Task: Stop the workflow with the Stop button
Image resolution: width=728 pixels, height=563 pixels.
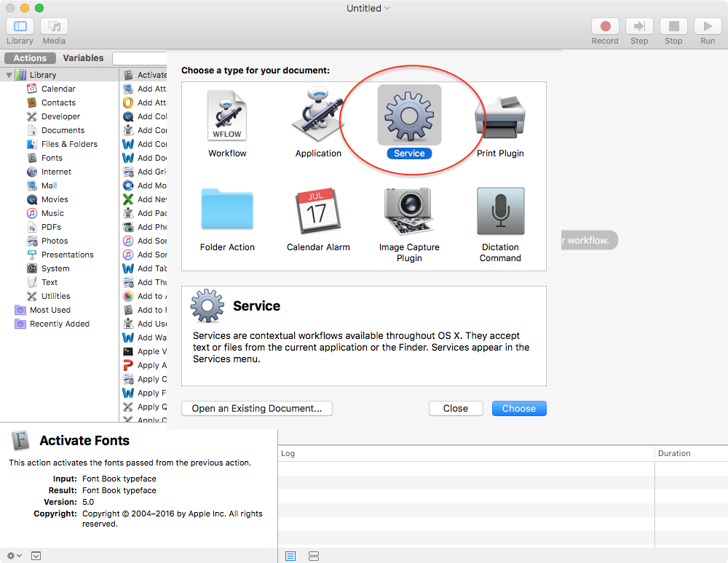Action: pos(673,26)
